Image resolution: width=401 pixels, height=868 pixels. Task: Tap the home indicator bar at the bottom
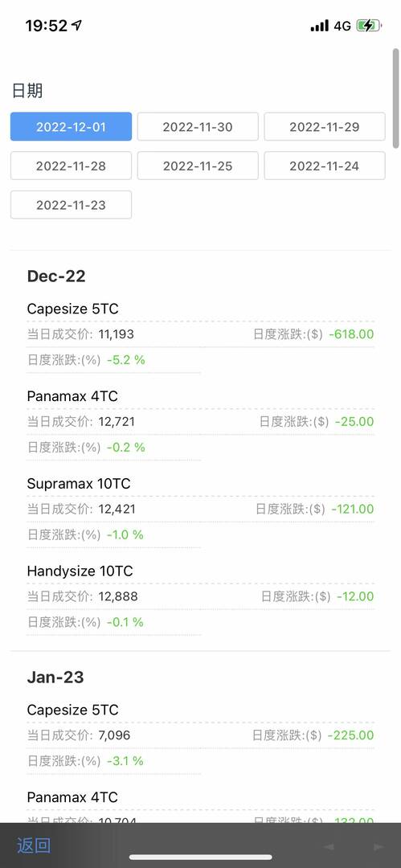pyautogui.click(x=201, y=858)
